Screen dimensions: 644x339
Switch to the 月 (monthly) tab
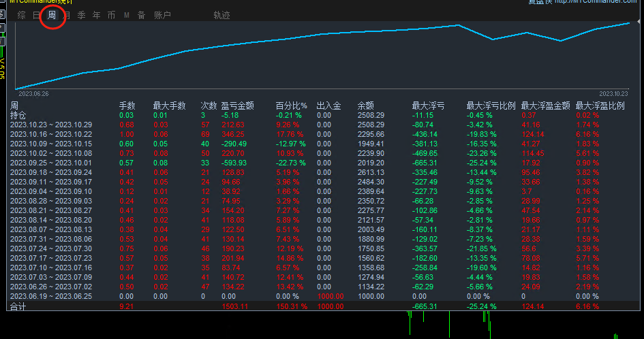(x=67, y=15)
